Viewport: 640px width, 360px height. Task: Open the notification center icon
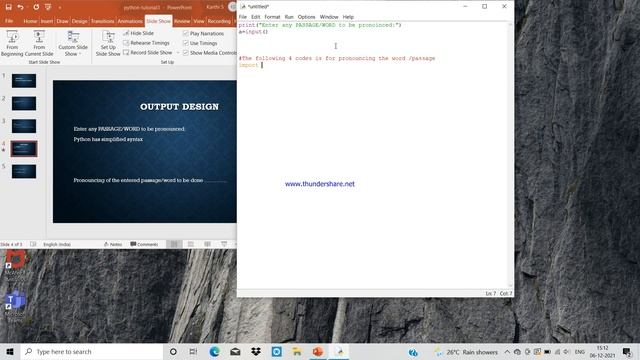[627, 351]
